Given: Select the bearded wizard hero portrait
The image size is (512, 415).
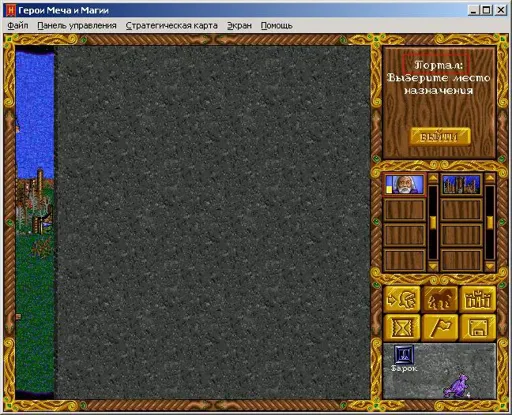Looking at the screenshot, I should 404,184.
